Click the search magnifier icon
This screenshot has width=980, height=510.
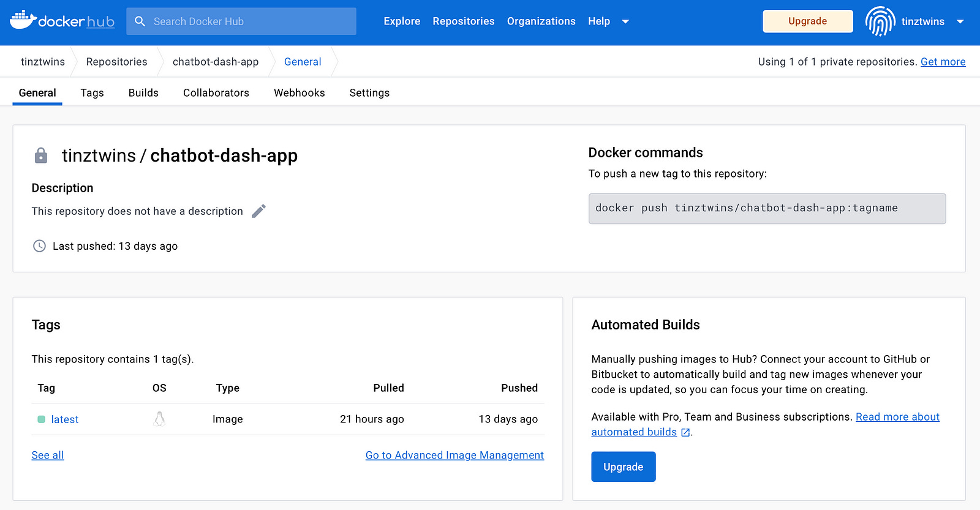coord(140,21)
